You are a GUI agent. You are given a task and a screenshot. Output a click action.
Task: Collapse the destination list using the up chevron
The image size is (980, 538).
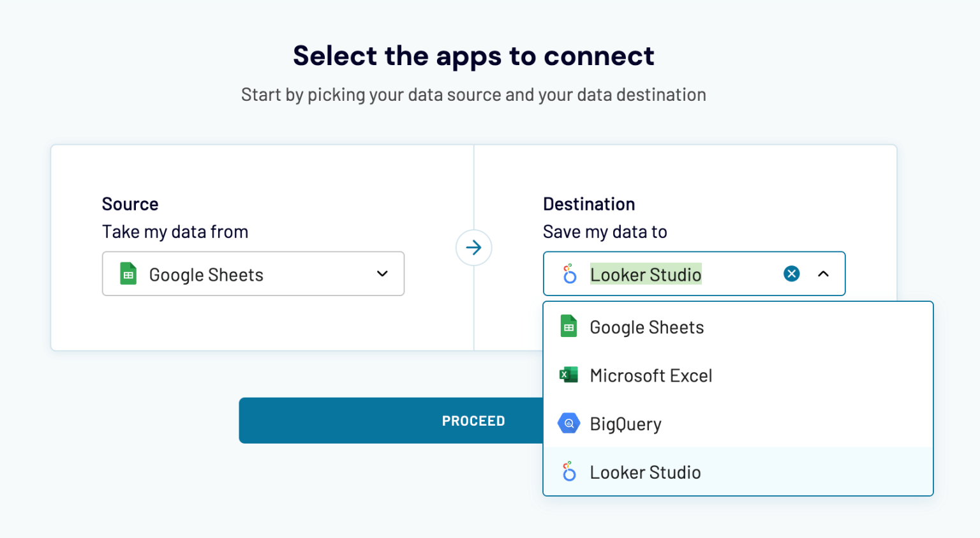pyautogui.click(x=823, y=274)
